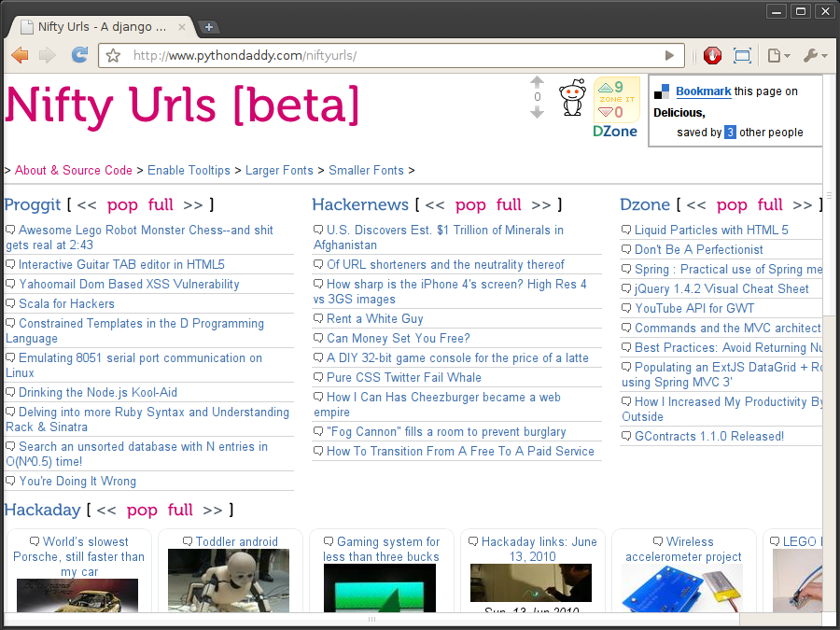Open jQuery 1.4.2 Visual Cheat Sheet link

(x=721, y=288)
